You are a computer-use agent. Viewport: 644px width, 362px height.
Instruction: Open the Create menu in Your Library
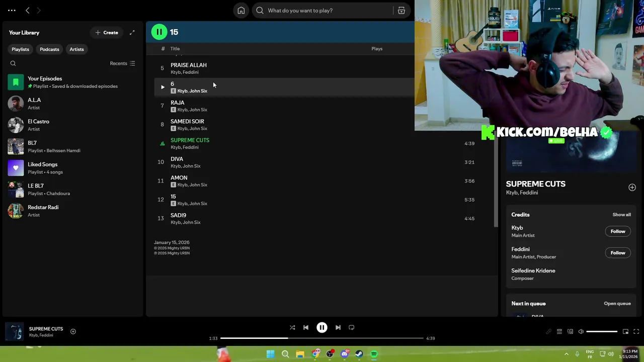(107, 33)
